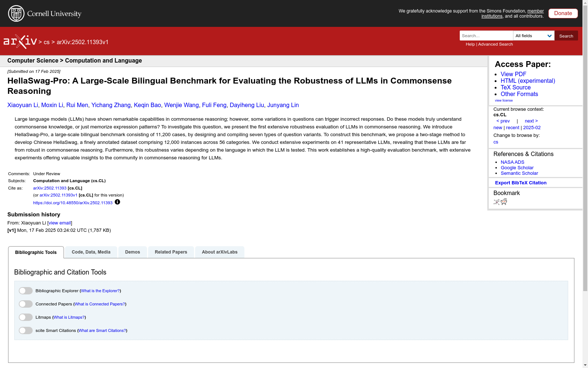Open Advanced Search link
This screenshot has height=368, width=588.
click(x=495, y=44)
